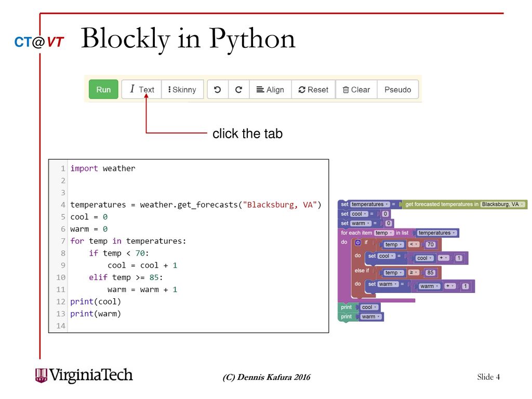Click the redo arrow icon
The image size is (532, 399).
coord(238,89)
